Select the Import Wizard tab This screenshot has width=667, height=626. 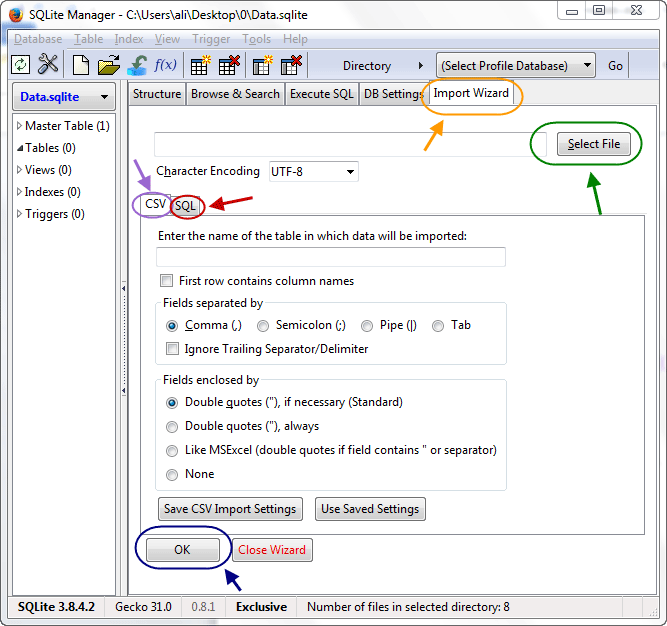tap(471, 93)
